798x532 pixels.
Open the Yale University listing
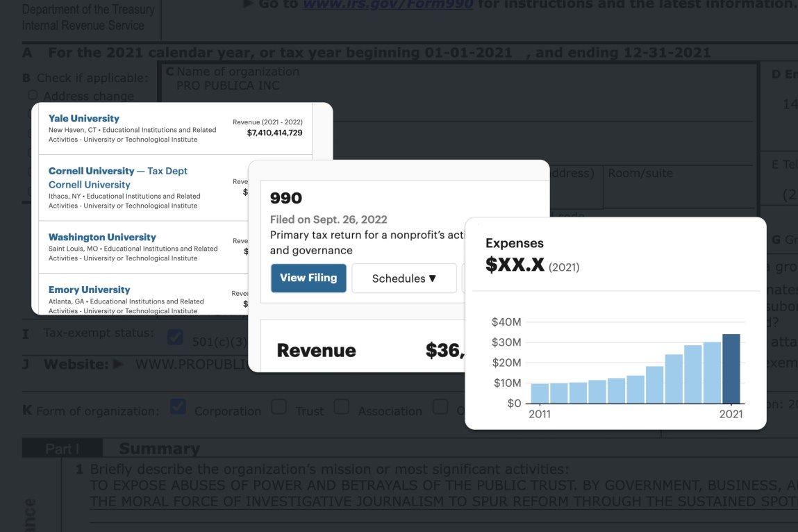84,119
